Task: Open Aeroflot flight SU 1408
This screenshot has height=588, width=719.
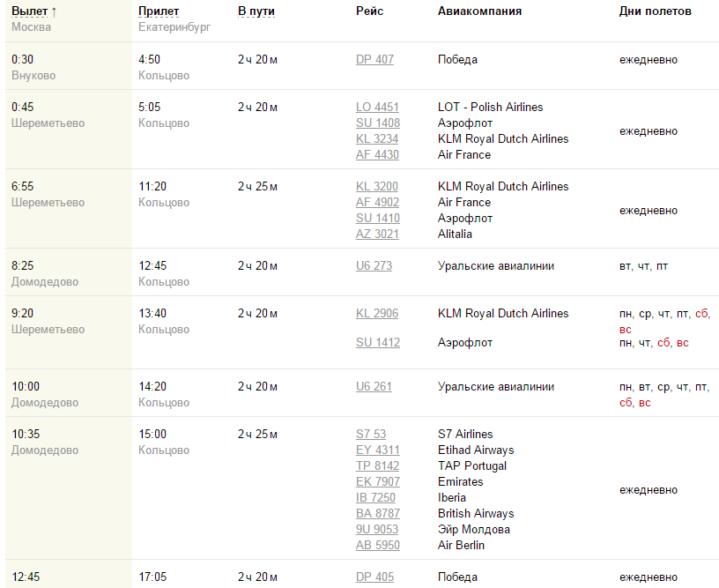Action: click(378, 123)
